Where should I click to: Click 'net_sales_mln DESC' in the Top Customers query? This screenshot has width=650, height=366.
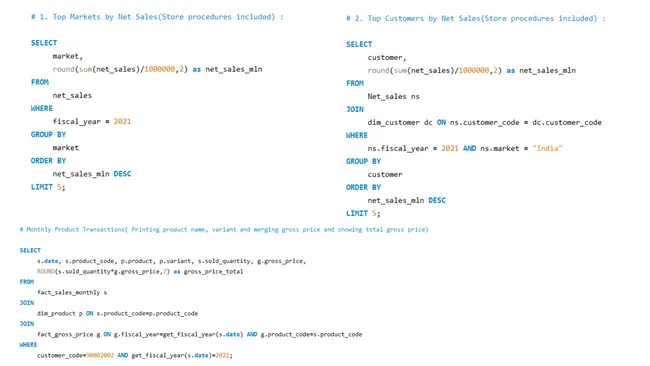point(407,201)
